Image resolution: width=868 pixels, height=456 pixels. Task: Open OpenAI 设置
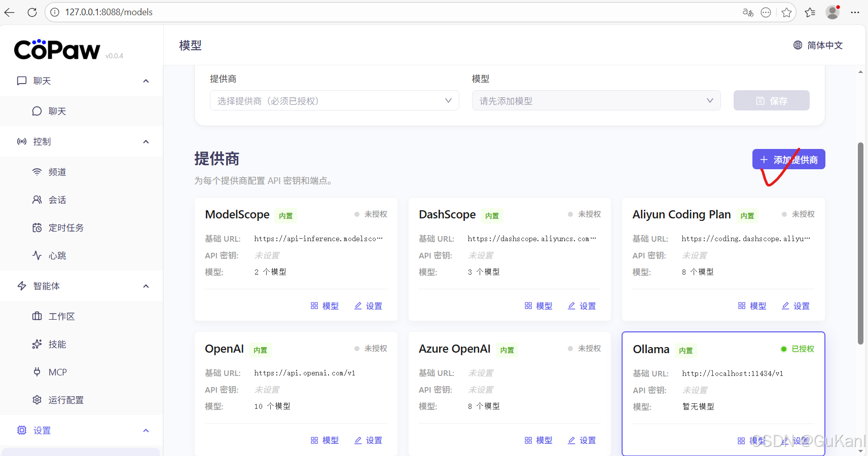click(x=368, y=440)
